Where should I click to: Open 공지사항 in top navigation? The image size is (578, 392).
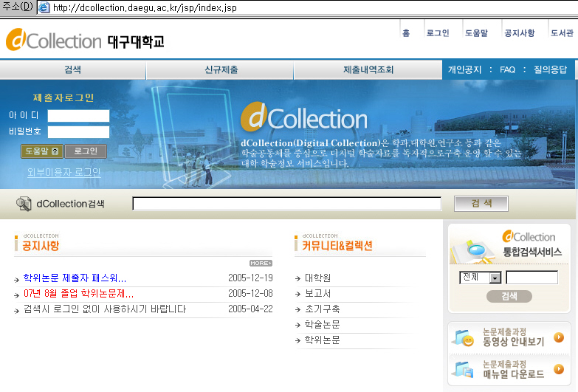point(520,33)
